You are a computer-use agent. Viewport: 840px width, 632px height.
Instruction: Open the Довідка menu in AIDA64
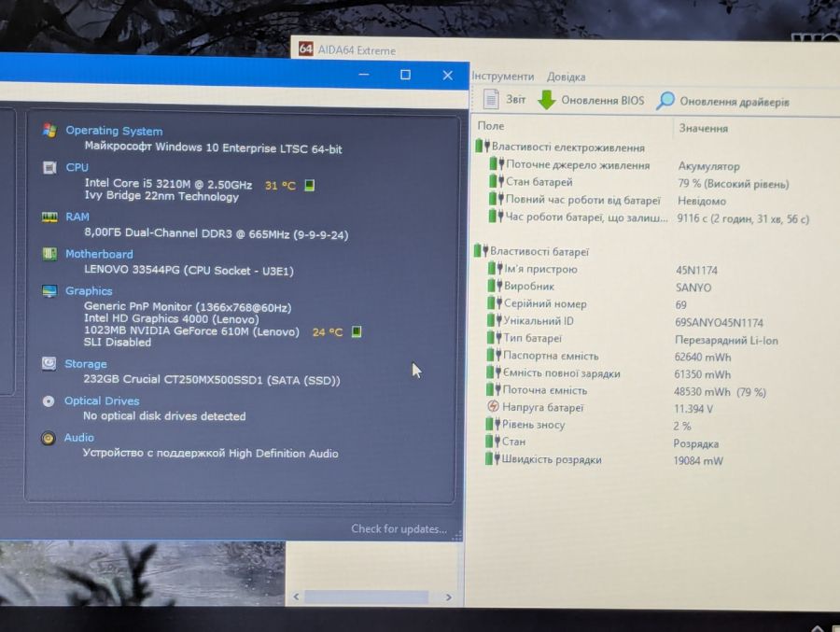[x=567, y=77]
